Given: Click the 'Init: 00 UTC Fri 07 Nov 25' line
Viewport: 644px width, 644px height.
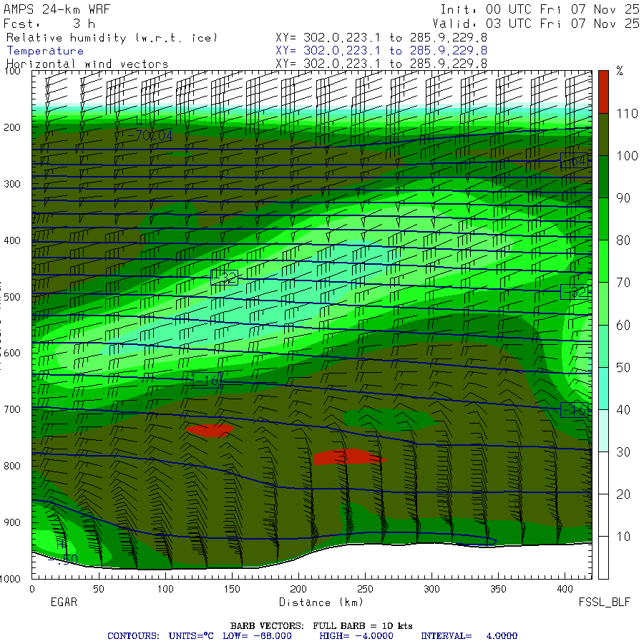Looking at the screenshot, I should 540,9.
